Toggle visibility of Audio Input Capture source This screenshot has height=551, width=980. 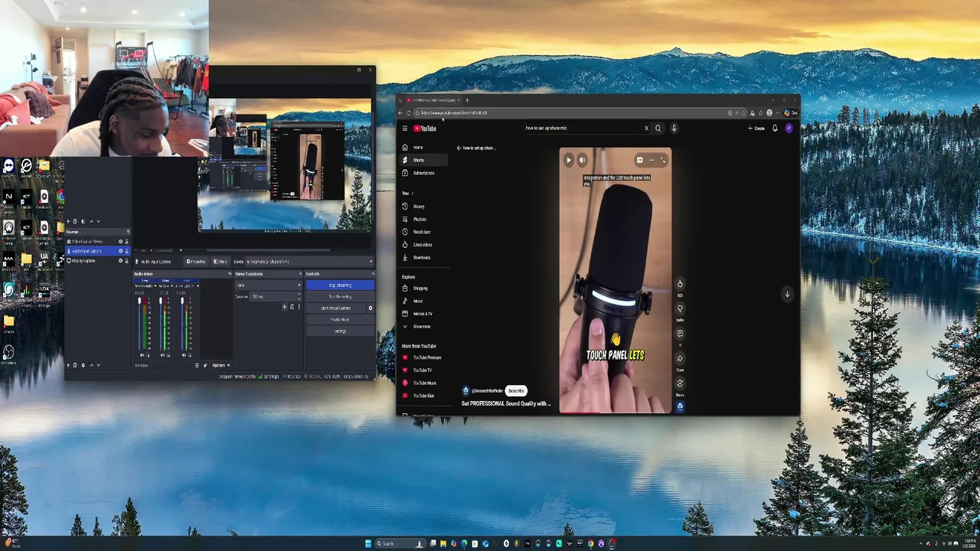(x=120, y=251)
